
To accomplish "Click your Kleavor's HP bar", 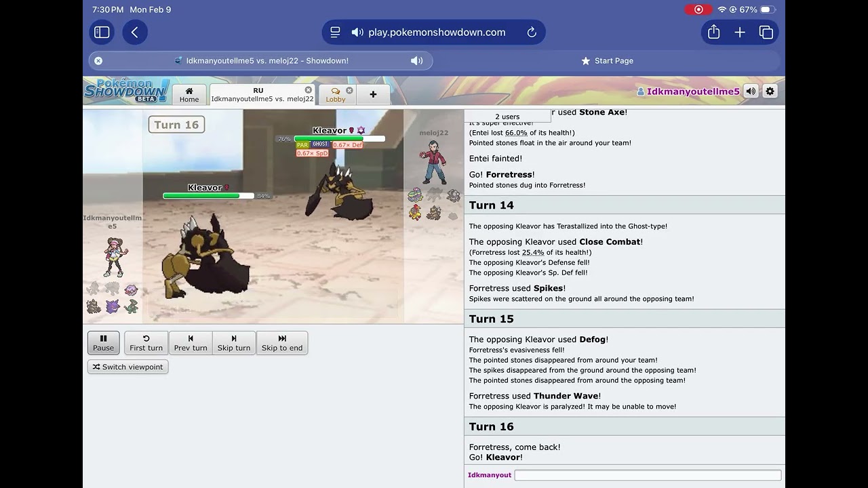I will (209, 196).
